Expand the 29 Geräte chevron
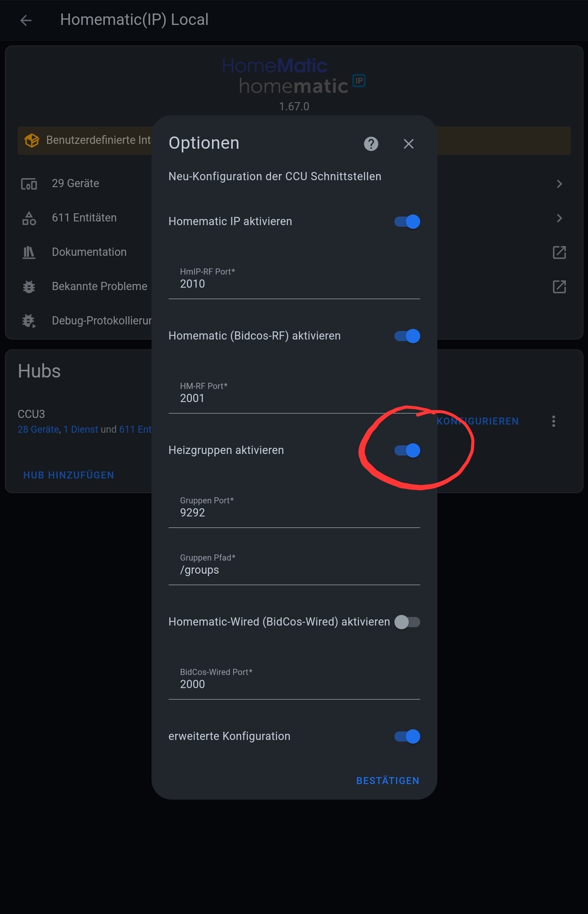 (559, 184)
